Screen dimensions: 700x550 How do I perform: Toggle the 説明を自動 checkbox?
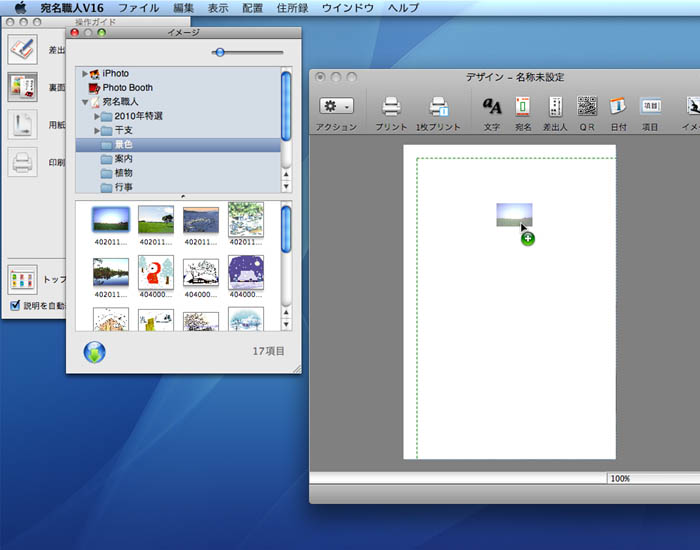click(15, 305)
